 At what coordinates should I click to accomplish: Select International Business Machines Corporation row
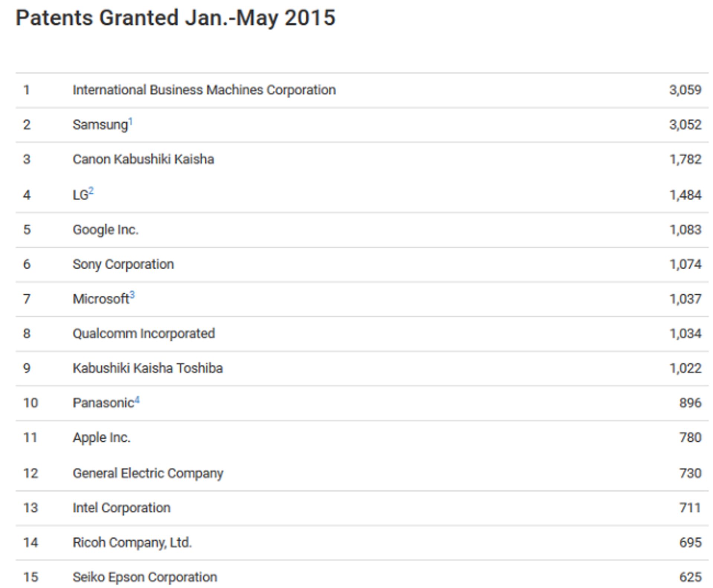tap(204, 90)
